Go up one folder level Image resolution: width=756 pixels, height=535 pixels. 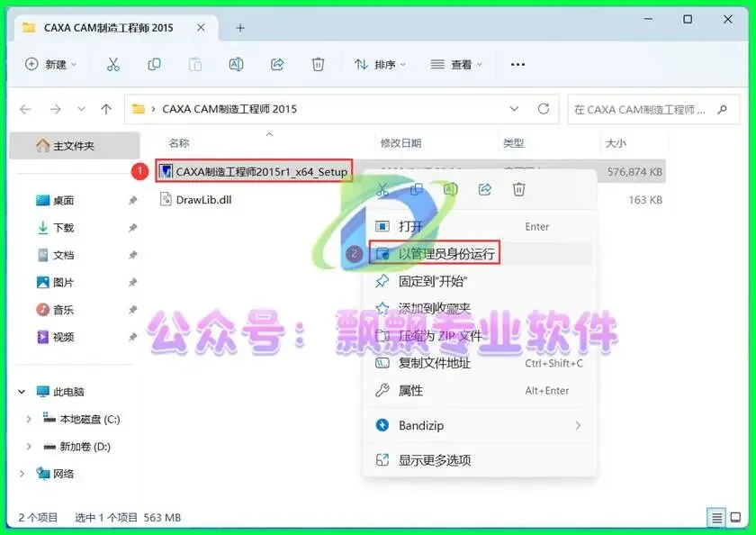[106, 110]
